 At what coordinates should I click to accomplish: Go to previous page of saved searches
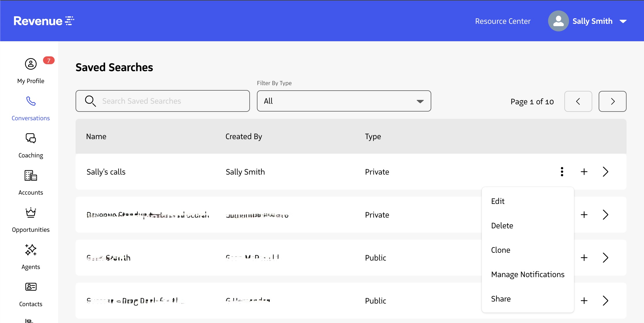coord(578,101)
